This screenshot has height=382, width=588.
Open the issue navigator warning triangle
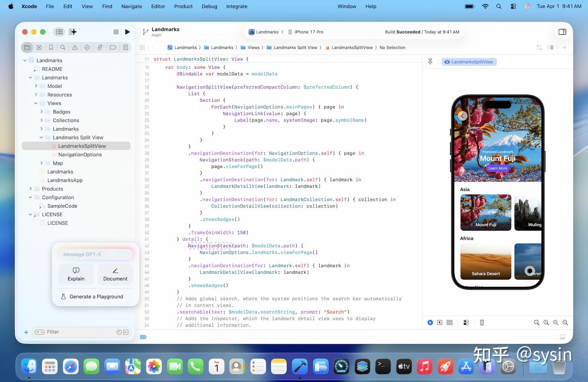pos(75,47)
